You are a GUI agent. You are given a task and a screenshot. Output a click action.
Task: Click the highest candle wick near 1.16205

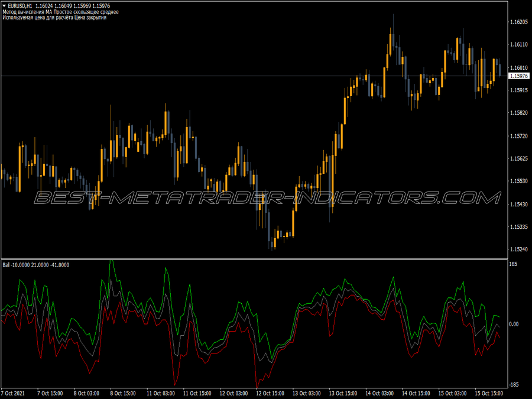(x=393, y=24)
